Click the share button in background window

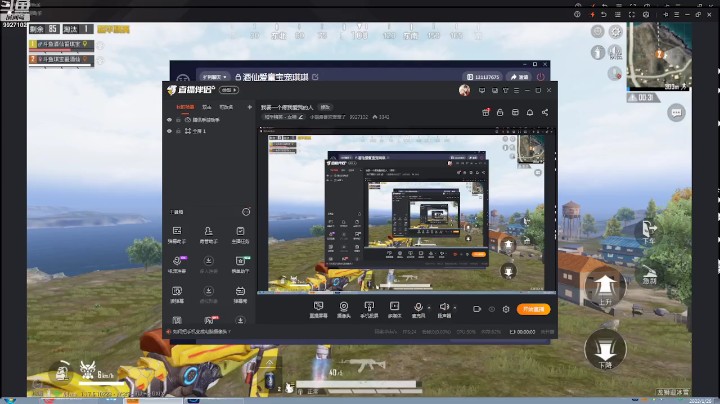click(519, 77)
